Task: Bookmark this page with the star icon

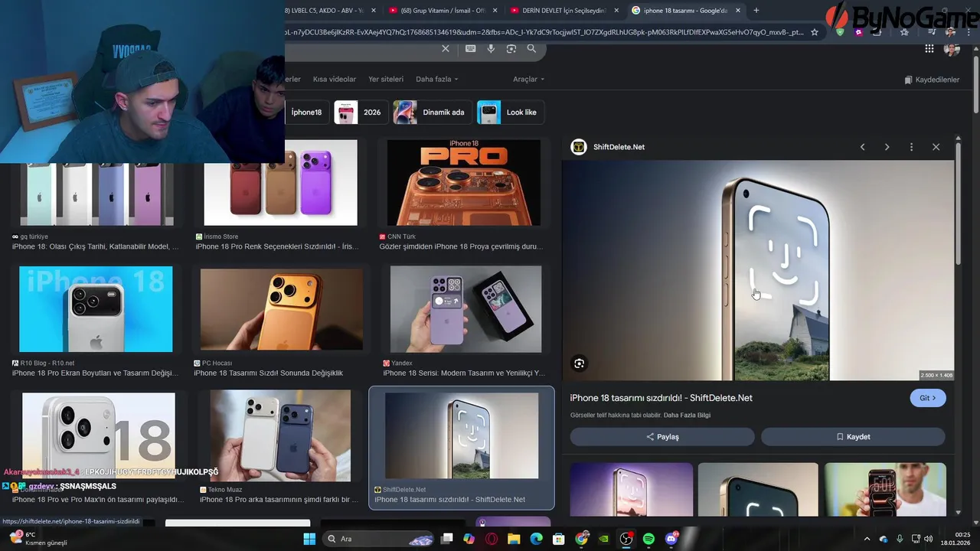Action: [x=815, y=32]
